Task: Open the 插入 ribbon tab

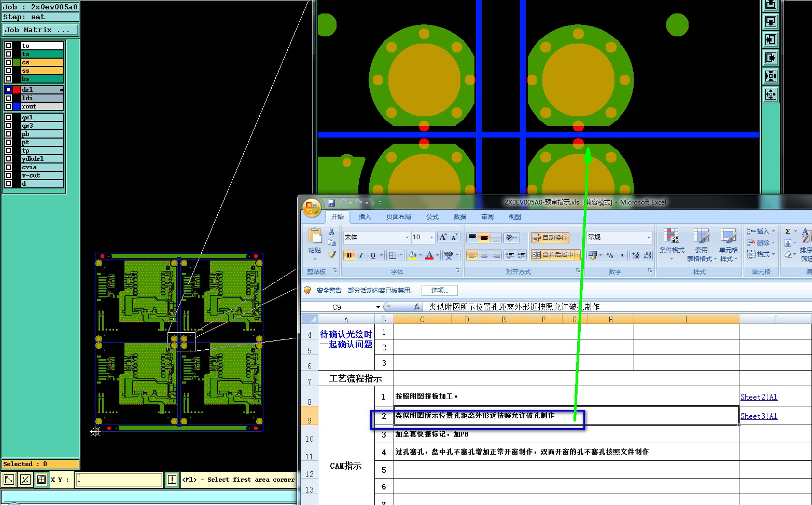Action: [x=365, y=217]
